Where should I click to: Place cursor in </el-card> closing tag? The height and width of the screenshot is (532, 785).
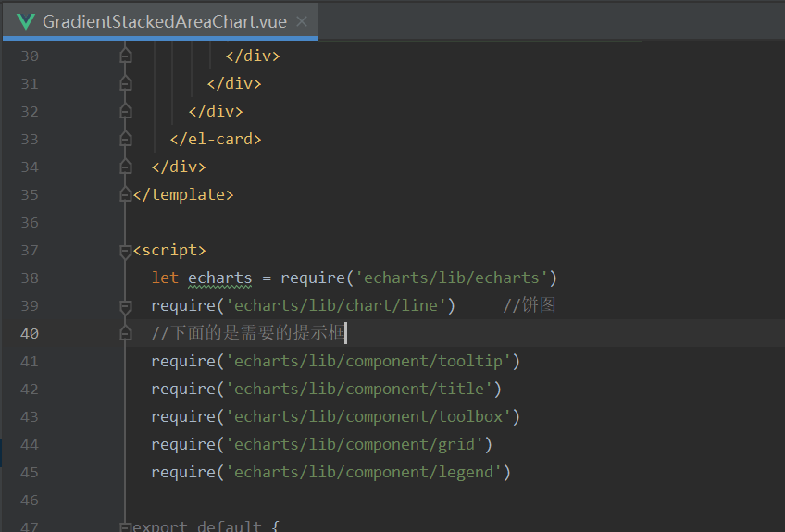pos(216,139)
